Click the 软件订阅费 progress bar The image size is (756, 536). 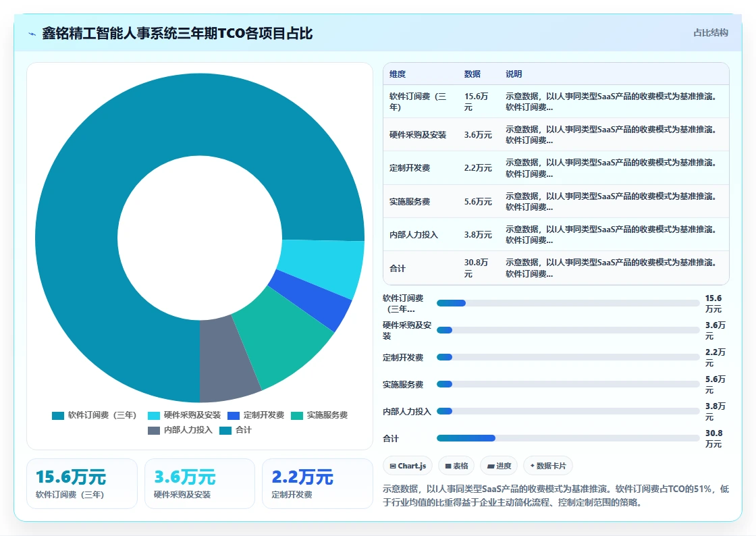[568, 303]
